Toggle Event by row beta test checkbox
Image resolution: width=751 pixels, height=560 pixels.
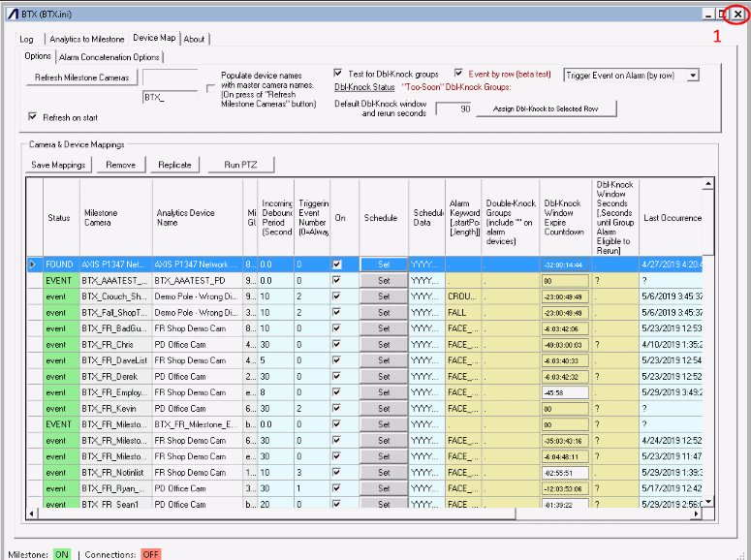pyautogui.click(x=458, y=73)
